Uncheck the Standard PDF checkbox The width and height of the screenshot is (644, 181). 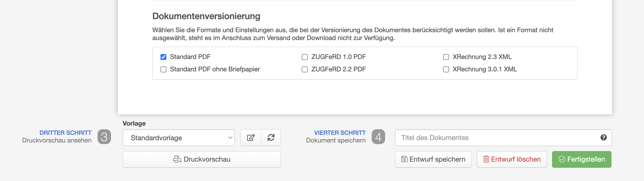pyautogui.click(x=164, y=57)
